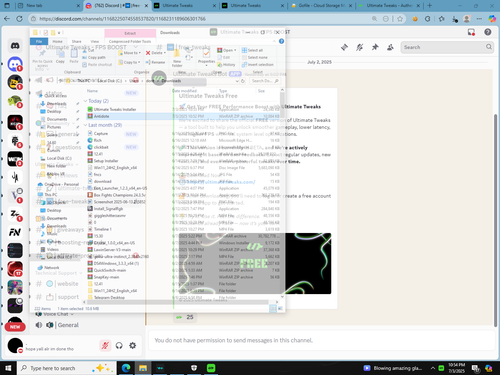Click the 25 reaction on the message
The image size is (500, 375).
click(x=185, y=317)
